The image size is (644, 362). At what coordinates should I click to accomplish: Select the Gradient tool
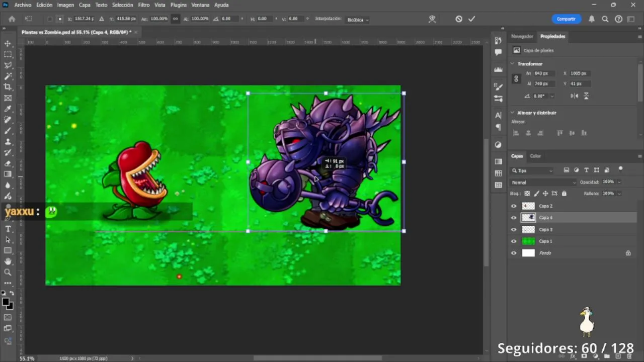[8, 174]
